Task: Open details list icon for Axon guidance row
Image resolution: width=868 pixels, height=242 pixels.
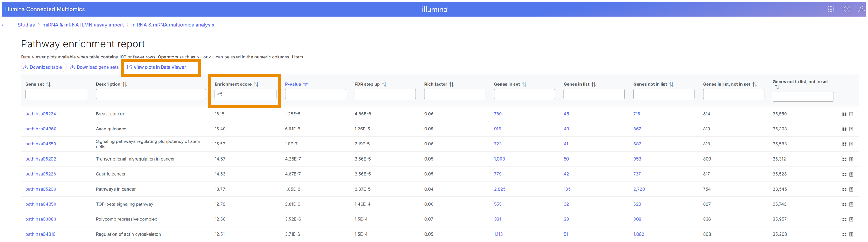Action: (851, 129)
